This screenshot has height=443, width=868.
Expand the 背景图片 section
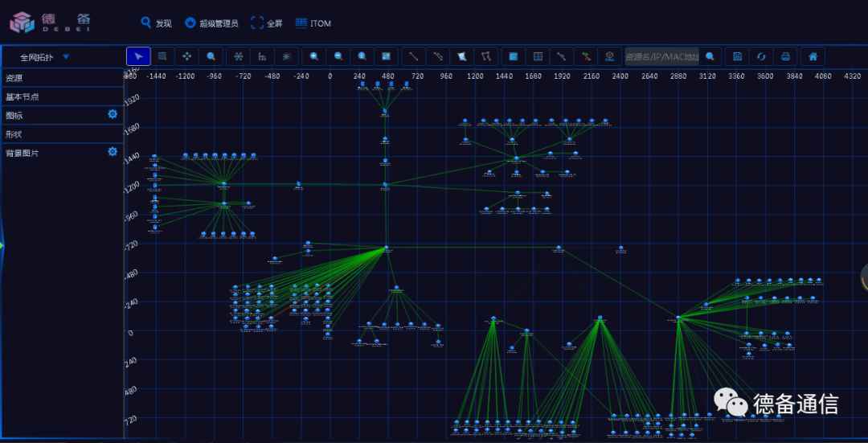click(x=61, y=153)
